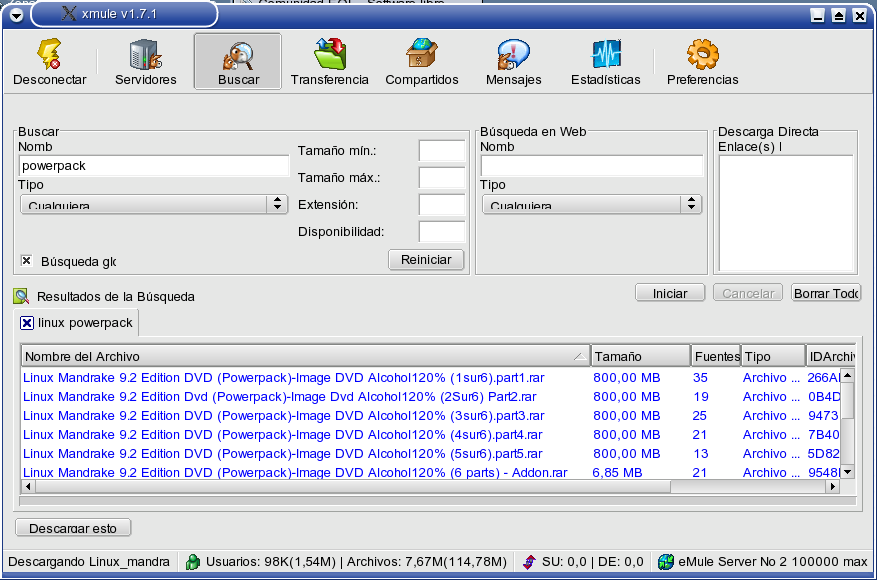Click the results list scroll up arrow
The height and width of the screenshot is (580, 877).
point(848,375)
